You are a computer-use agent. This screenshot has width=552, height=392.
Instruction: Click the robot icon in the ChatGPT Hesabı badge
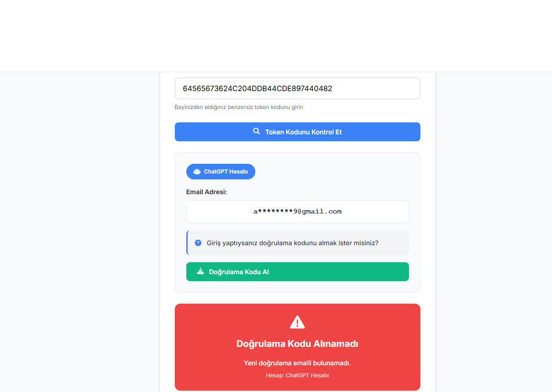point(197,172)
